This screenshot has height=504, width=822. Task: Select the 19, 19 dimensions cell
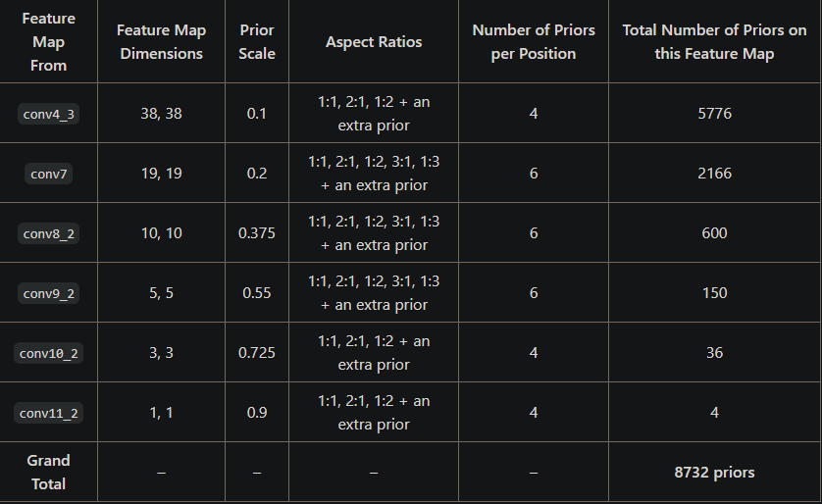coord(162,173)
